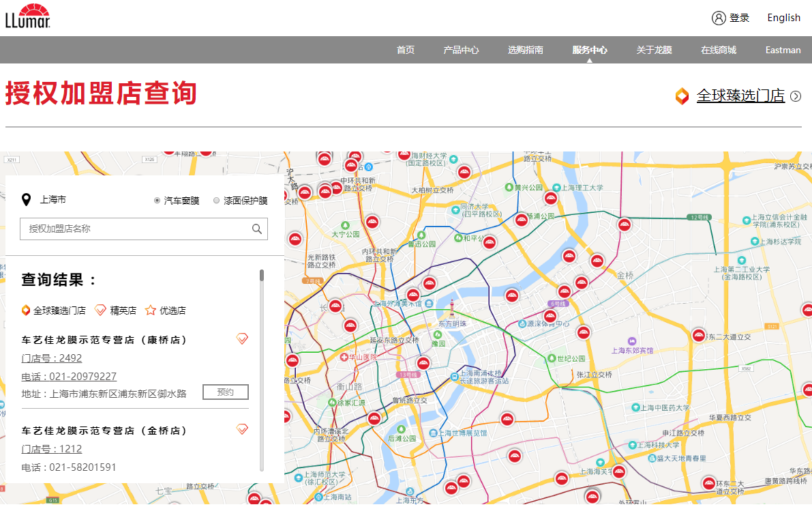Click store number 2492 link

[x=51, y=358]
